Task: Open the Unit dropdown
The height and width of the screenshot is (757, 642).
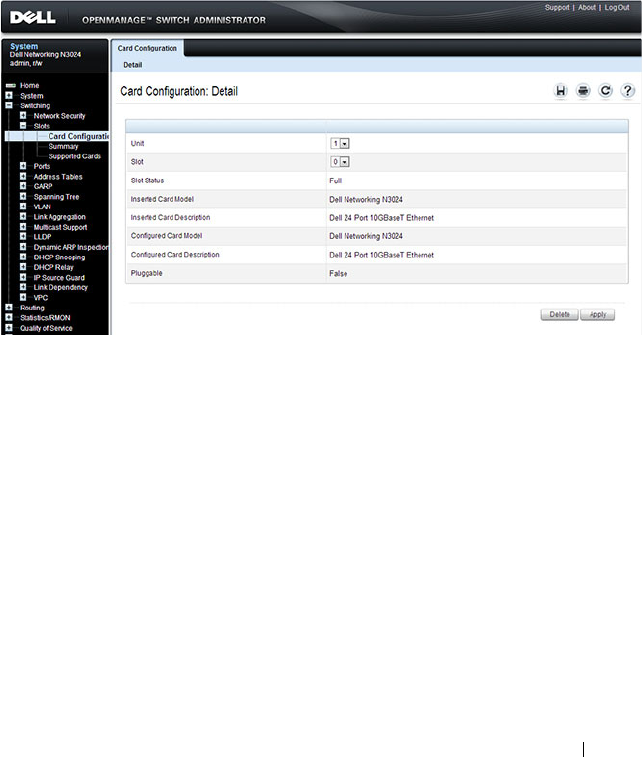Action: click(340, 143)
